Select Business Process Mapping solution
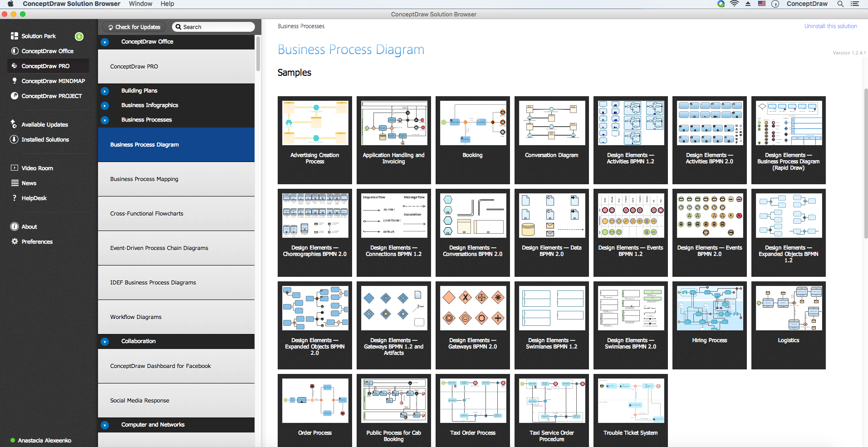The image size is (868, 447). coord(176,179)
